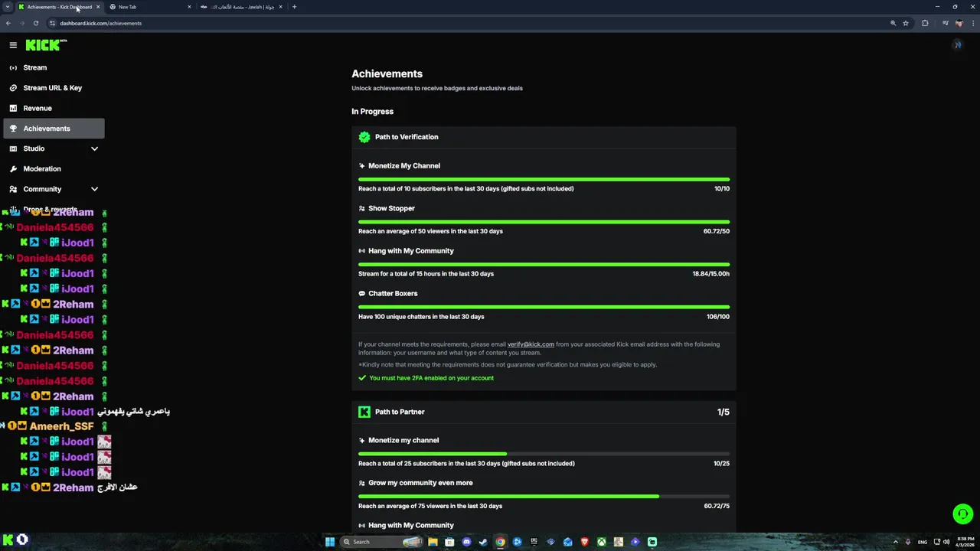
Task: Open the Windows Start button
Action: click(330, 542)
